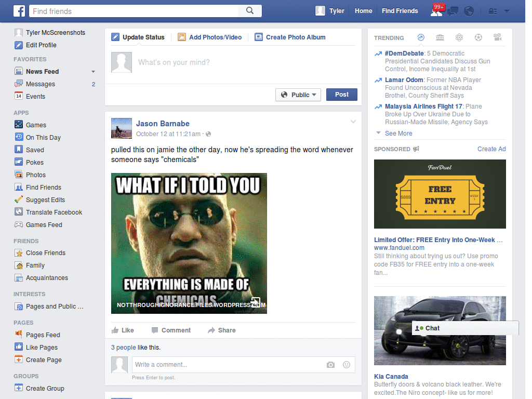
Task: Show entertainment trending icon
Action: point(497,37)
